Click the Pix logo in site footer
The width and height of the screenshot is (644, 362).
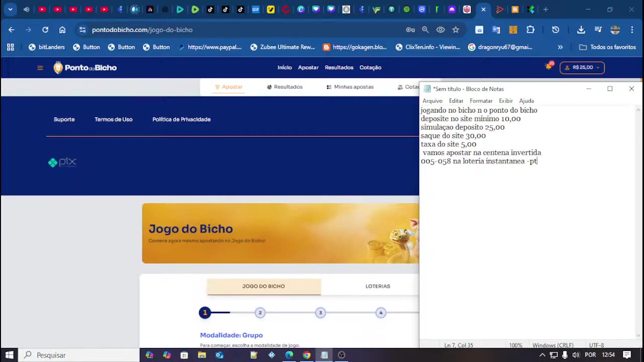(62, 162)
